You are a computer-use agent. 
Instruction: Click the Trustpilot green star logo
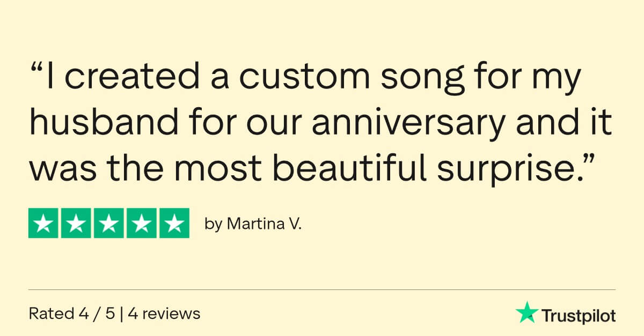click(x=527, y=313)
